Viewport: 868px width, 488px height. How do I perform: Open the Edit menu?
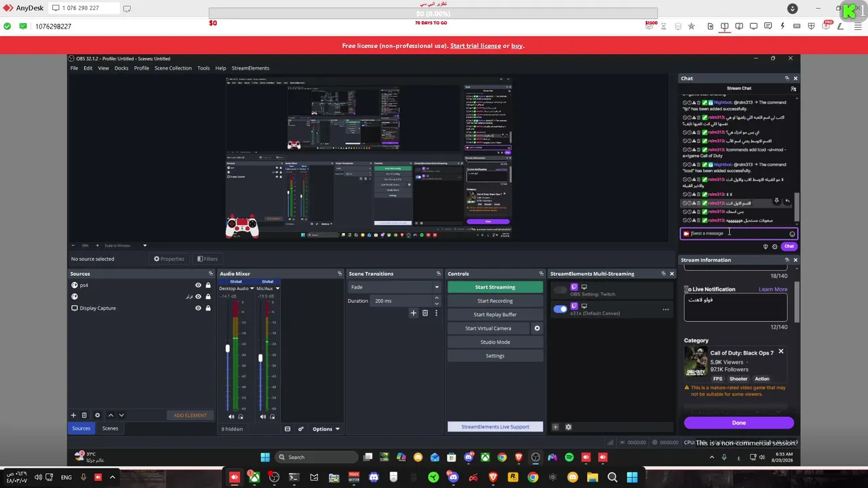pyautogui.click(x=88, y=68)
